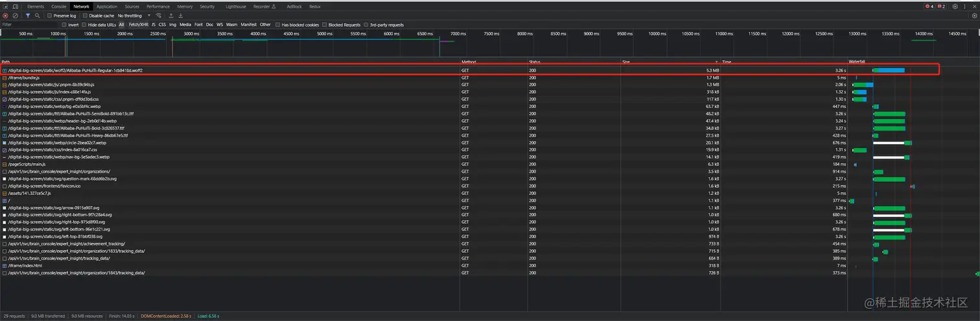This screenshot has height=321, width=980.
Task: Open the Performance tab
Action: tap(158, 6)
